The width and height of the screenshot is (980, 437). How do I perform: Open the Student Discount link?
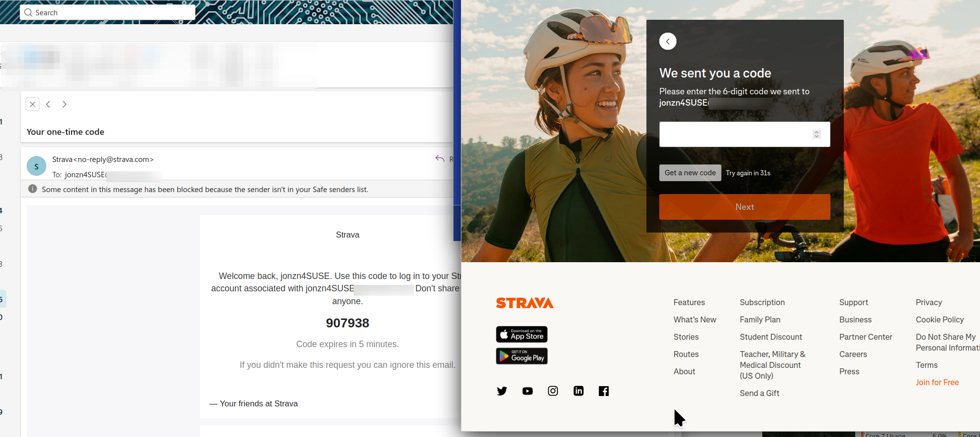[x=771, y=337]
